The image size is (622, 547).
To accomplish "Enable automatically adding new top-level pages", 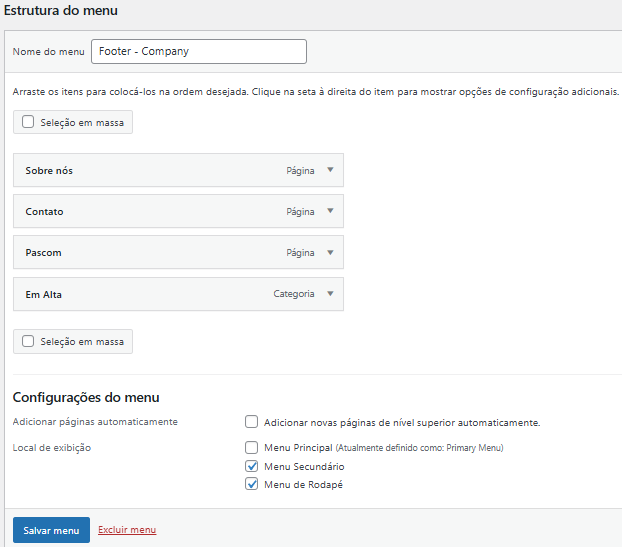I will 252,422.
